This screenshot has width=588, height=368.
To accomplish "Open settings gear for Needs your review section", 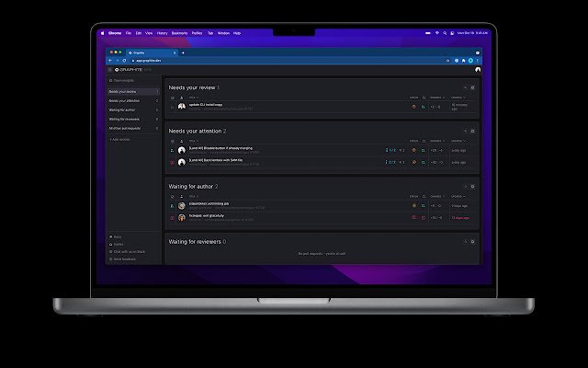I will 472,87.
